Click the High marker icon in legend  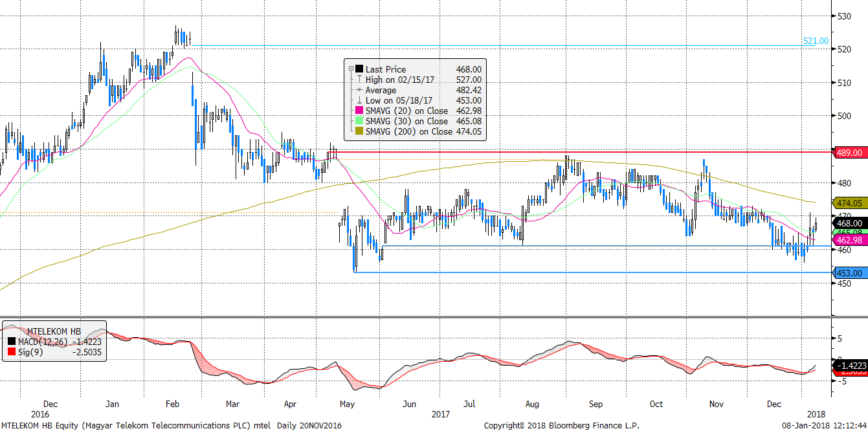[359, 80]
